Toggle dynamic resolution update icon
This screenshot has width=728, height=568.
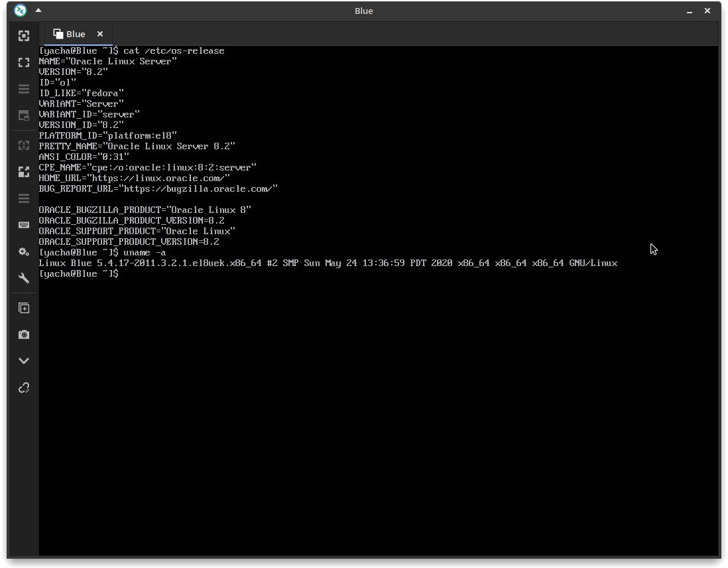[x=24, y=145]
